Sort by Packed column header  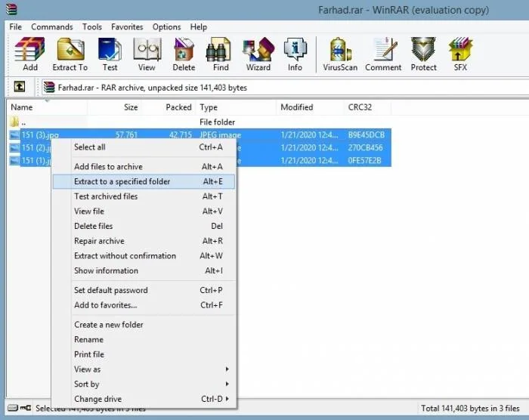pos(169,107)
